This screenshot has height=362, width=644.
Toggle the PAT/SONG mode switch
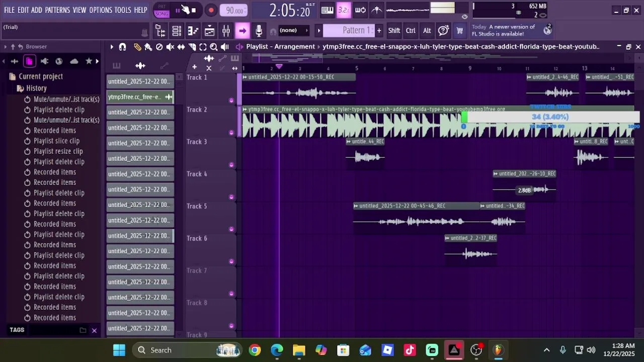pyautogui.click(x=162, y=10)
